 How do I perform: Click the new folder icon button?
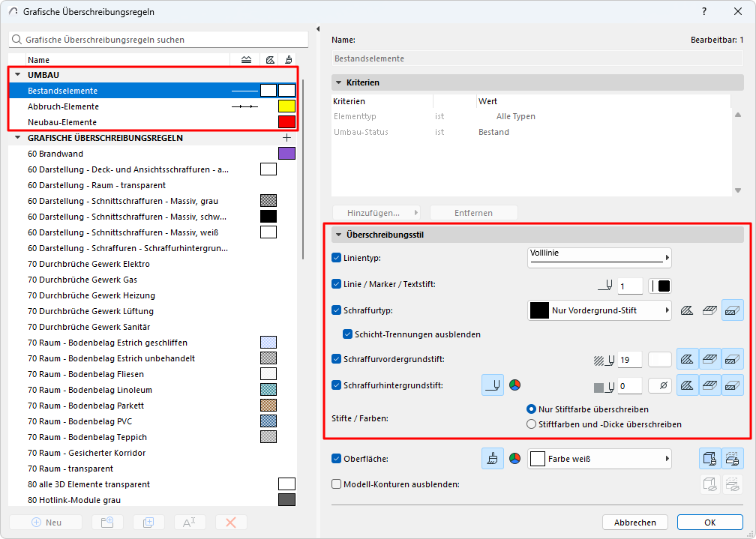[107, 522]
